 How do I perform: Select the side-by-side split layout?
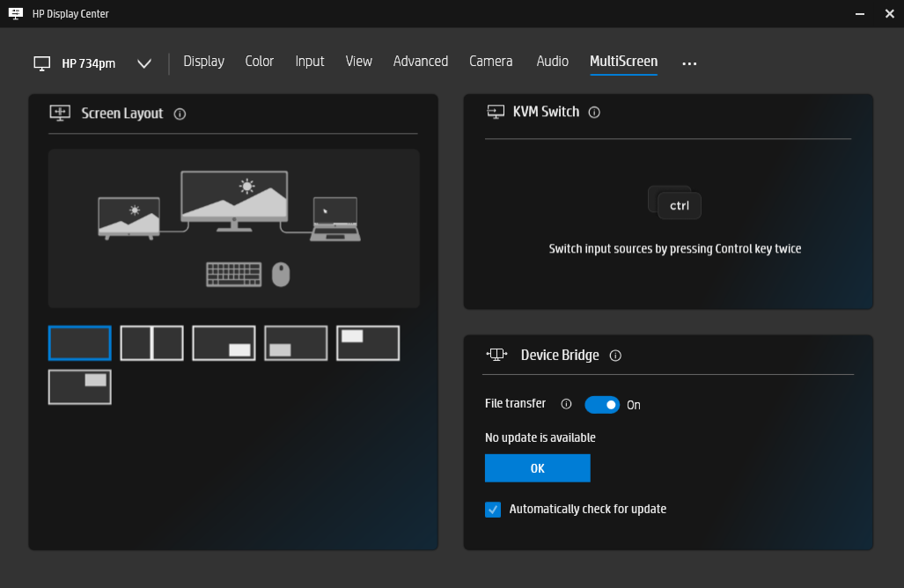coord(151,343)
